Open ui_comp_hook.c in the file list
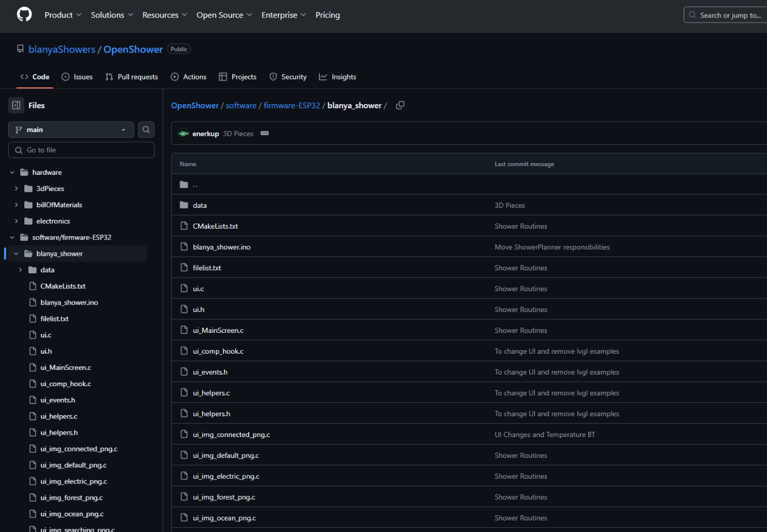This screenshot has height=532, width=767. [x=218, y=351]
